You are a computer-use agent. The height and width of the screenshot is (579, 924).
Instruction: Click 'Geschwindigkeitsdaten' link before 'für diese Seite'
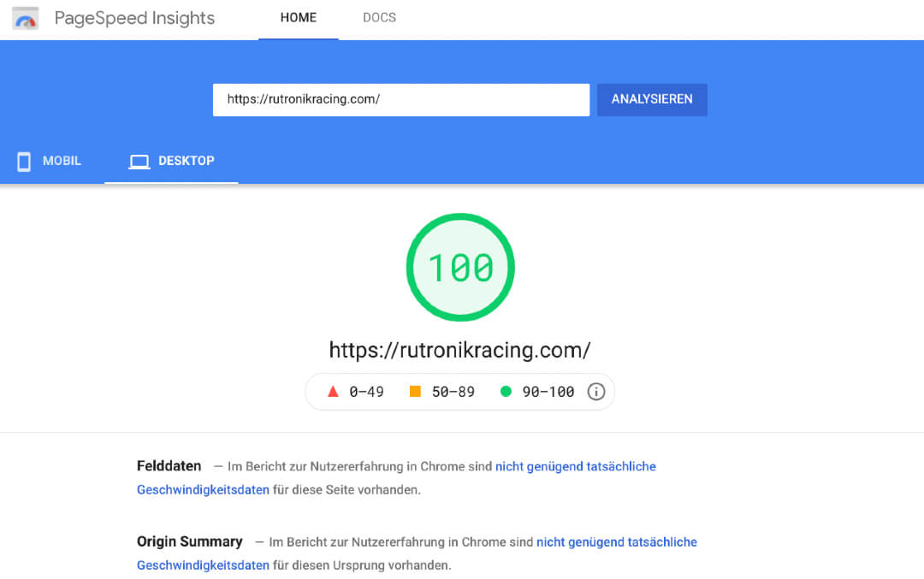click(x=203, y=490)
